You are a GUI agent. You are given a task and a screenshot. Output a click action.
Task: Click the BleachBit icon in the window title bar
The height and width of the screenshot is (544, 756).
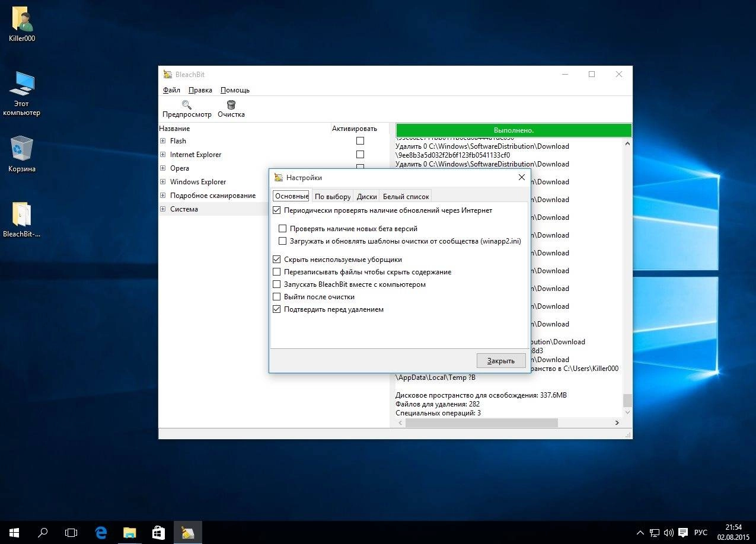click(168, 74)
